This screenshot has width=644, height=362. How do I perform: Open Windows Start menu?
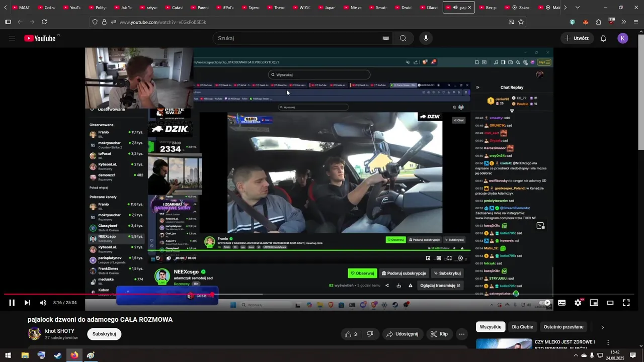point(8,355)
